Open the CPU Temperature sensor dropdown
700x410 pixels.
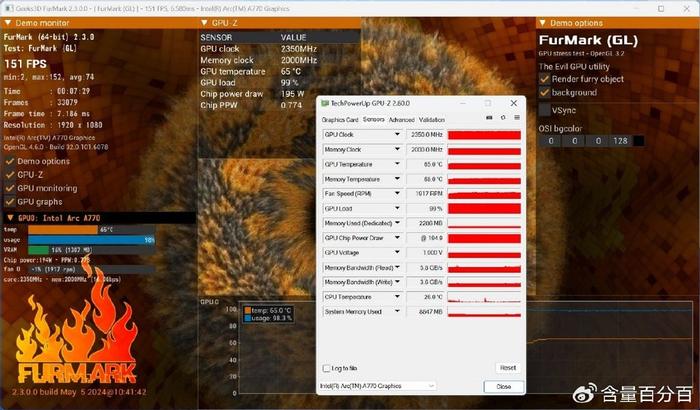tap(397, 297)
